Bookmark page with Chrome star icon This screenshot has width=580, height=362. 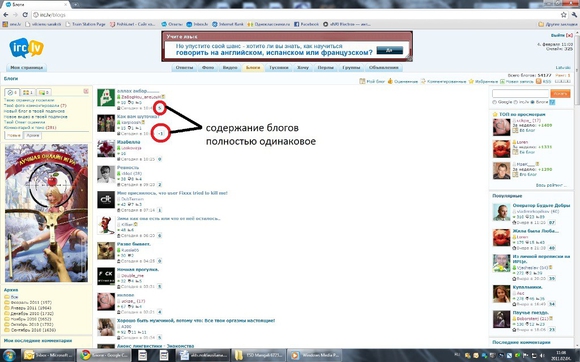click(x=564, y=15)
